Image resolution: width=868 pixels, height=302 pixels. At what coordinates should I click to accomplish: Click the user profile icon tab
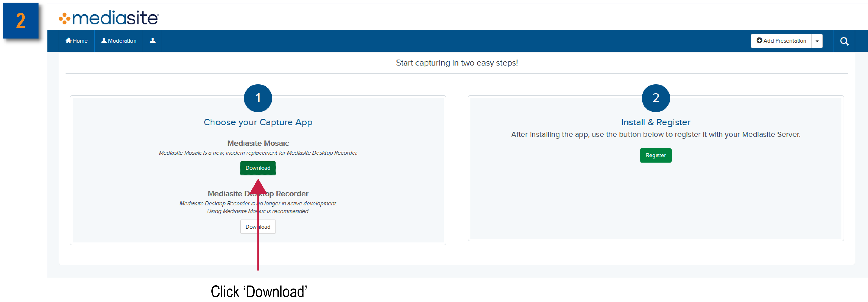pos(153,40)
